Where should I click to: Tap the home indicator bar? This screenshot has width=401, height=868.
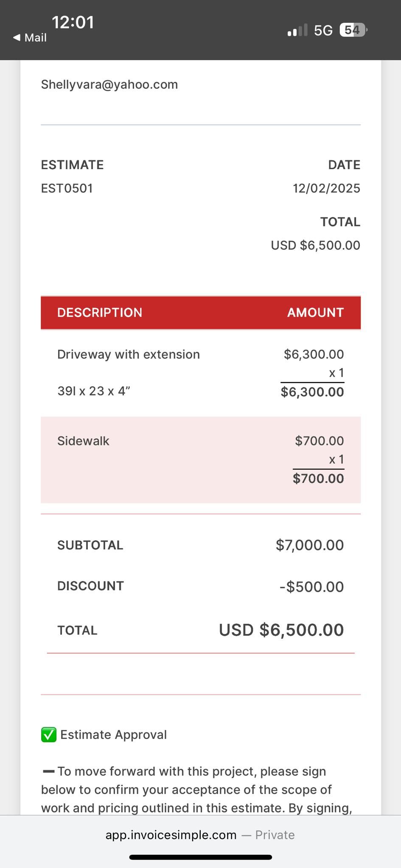[x=200, y=857]
